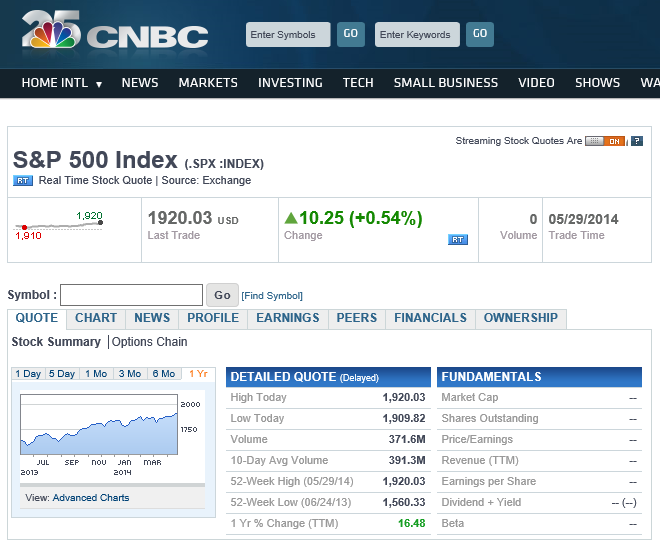Open the SMALL BUSINESS navigation menu

[x=446, y=82]
